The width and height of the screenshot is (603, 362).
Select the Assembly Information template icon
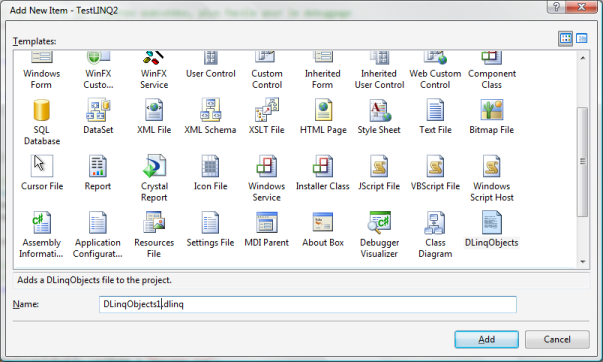(x=42, y=222)
